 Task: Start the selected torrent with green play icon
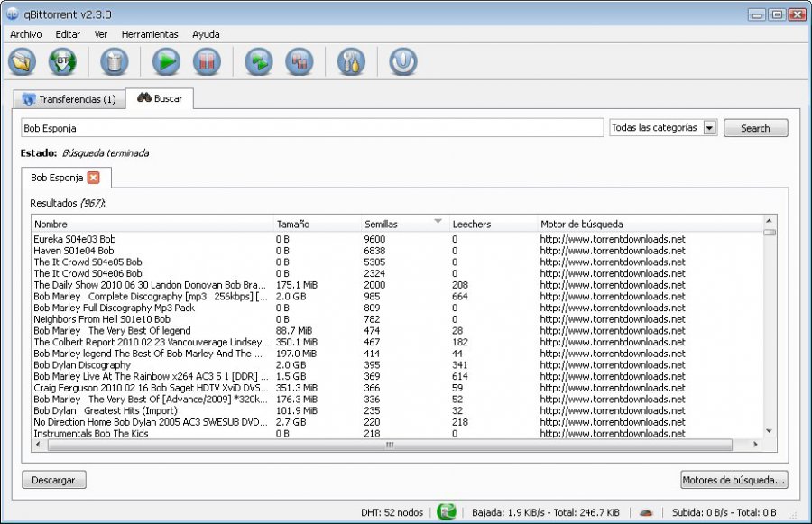point(166,62)
